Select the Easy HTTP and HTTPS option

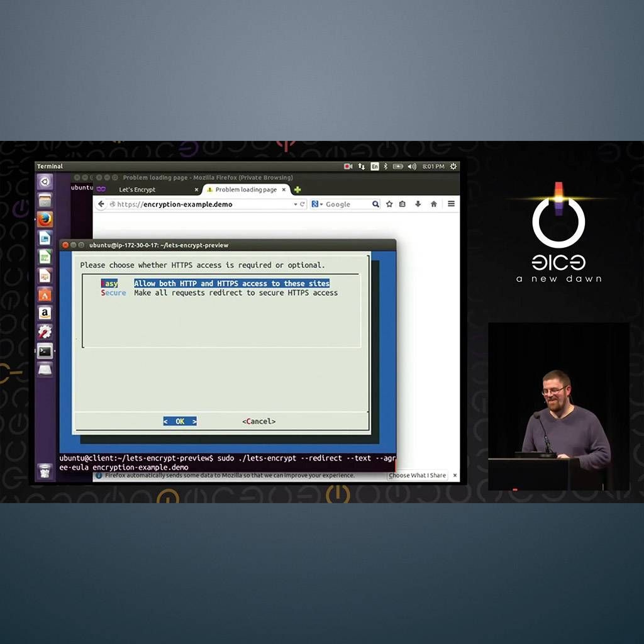pyautogui.click(x=231, y=284)
